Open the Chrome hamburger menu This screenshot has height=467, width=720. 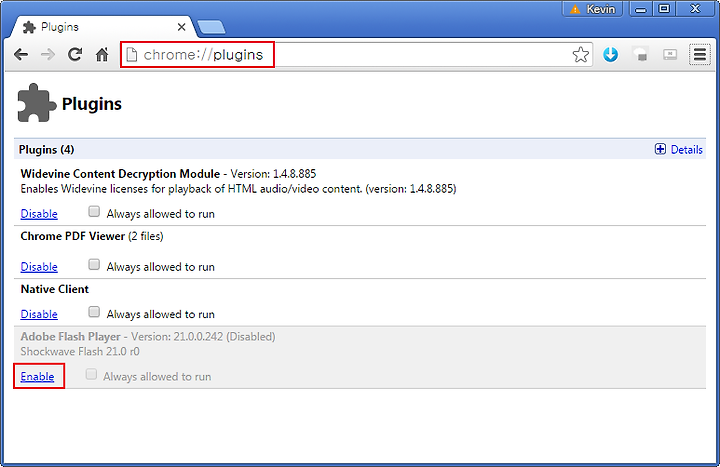(x=699, y=55)
